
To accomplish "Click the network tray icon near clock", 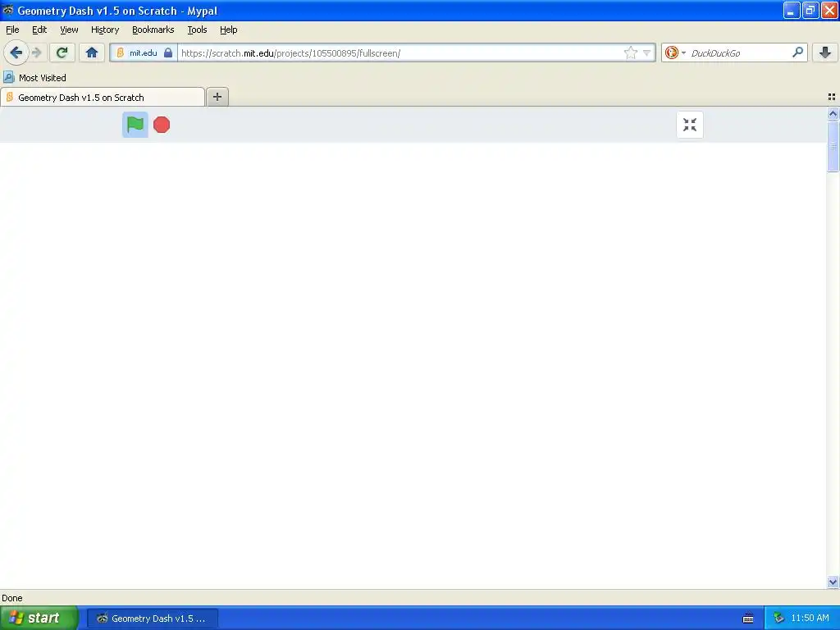I will (778, 619).
